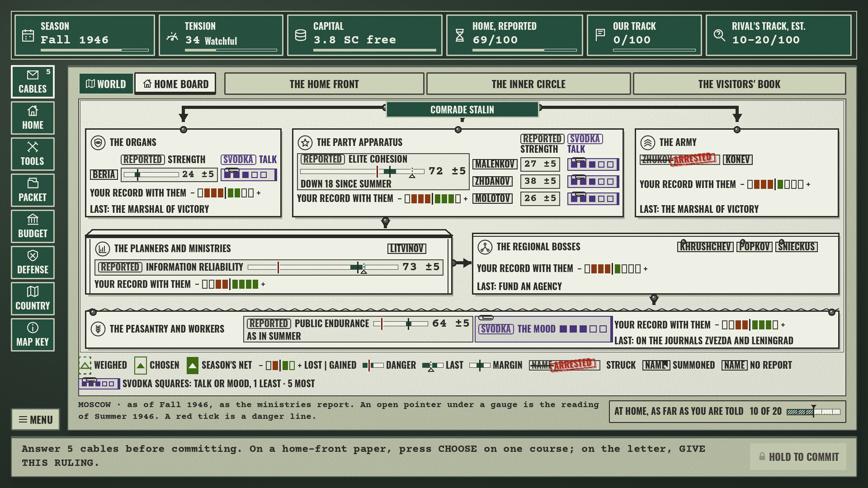The height and width of the screenshot is (488, 868).
Task: Select the Khrushchev name tag
Action: [x=705, y=247]
